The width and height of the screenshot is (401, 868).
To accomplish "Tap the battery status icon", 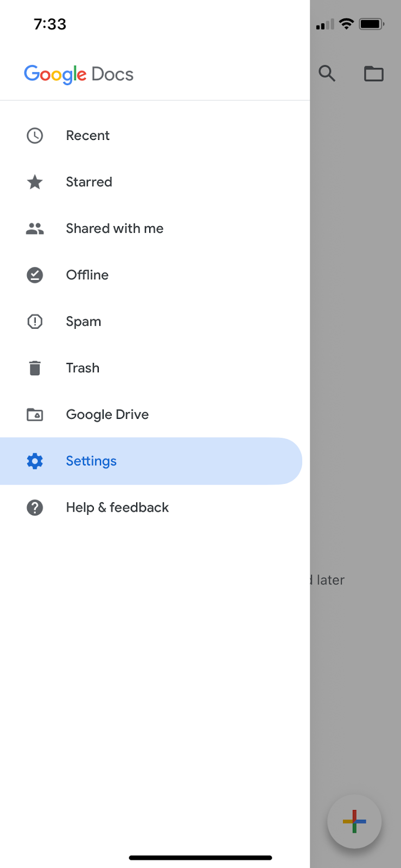I will pos(372,24).
